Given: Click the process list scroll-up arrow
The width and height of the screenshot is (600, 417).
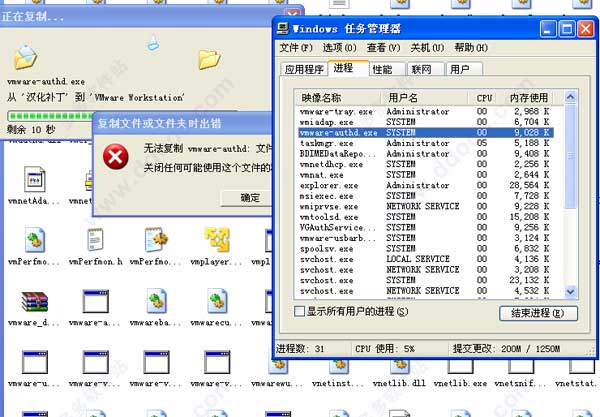Looking at the screenshot, I should tap(570, 97).
